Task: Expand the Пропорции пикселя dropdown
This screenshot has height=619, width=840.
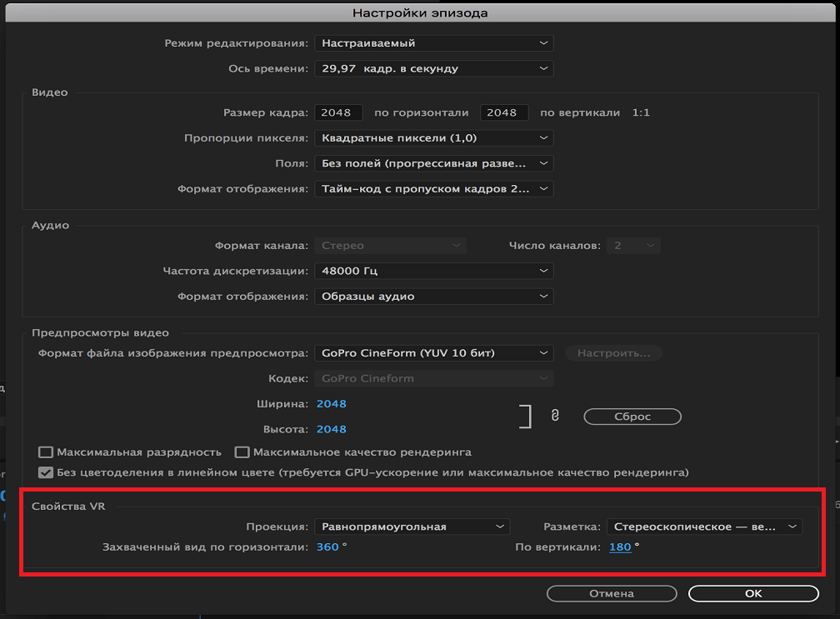Action: 434,138
